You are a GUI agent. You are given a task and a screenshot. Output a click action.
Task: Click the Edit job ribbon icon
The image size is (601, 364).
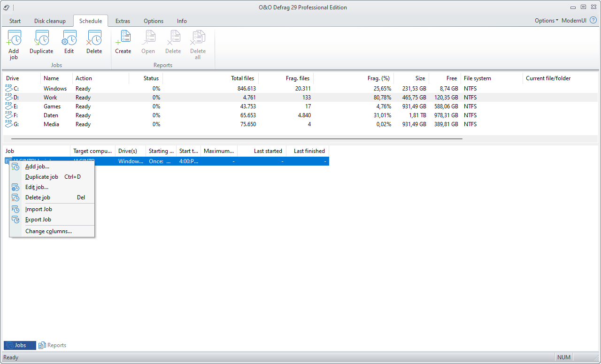69,38
